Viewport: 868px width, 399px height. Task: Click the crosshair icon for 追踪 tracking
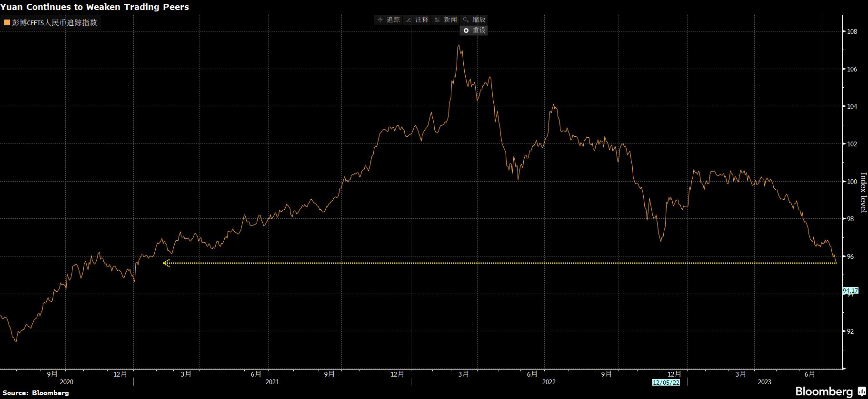(380, 20)
